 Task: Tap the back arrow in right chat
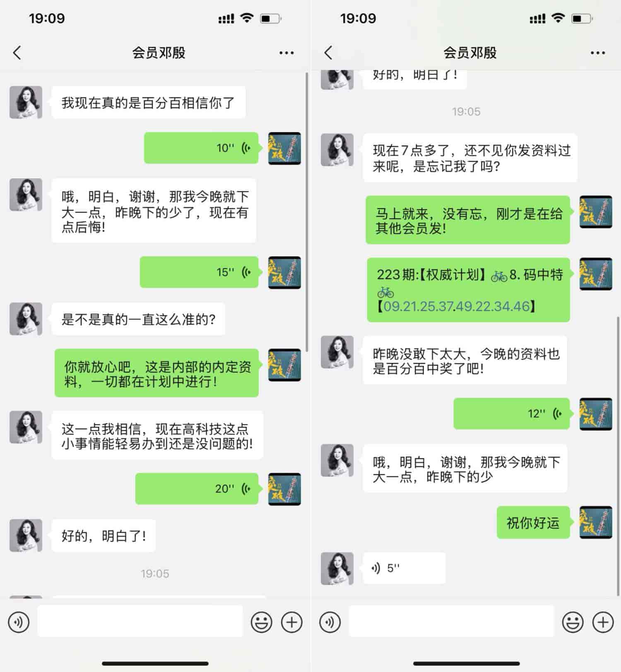328,53
